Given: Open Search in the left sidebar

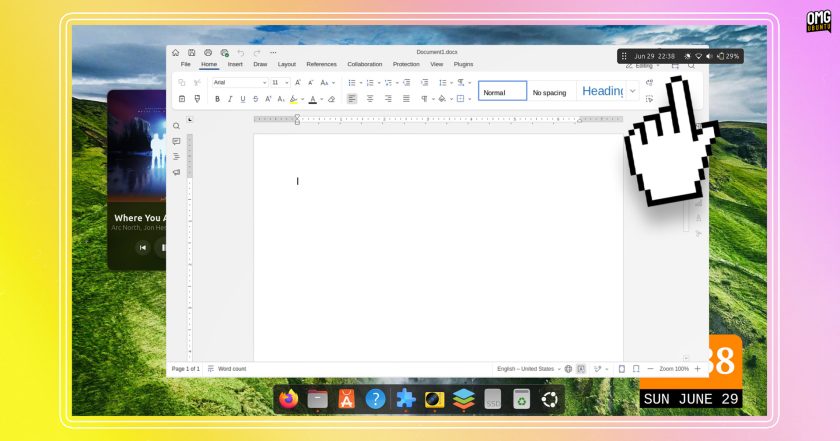Looking at the screenshot, I should 176,126.
